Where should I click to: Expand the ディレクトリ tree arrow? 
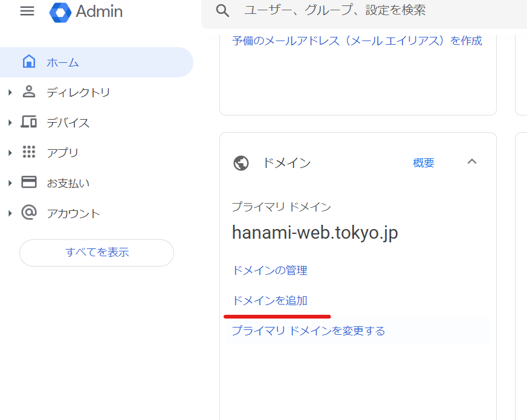coord(10,92)
